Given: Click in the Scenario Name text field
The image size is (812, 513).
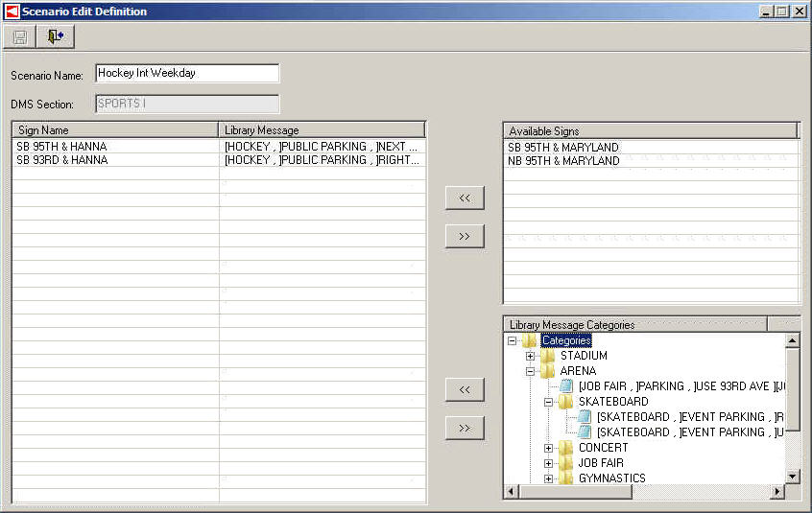Looking at the screenshot, I should [187, 74].
